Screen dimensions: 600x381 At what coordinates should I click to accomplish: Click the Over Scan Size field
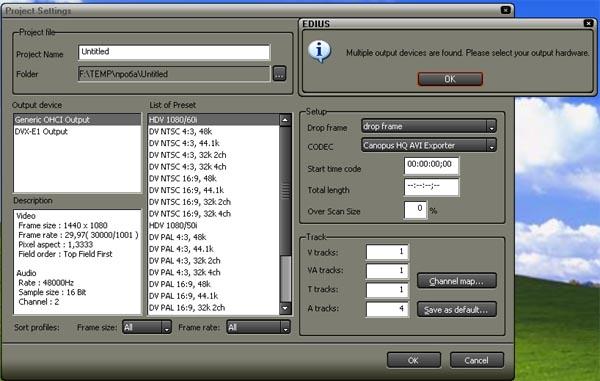pyautogui.click(x=415, y=210)
